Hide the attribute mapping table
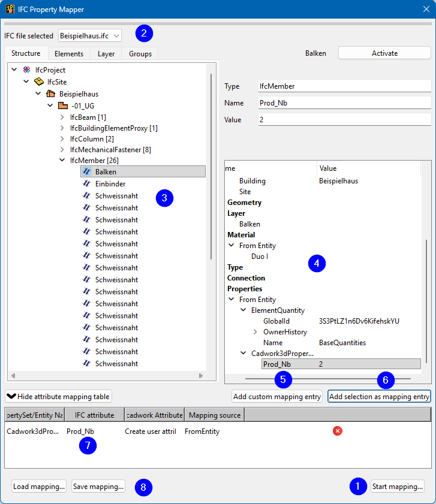Viewport: 436px width, 504px height. click(58, 397)
